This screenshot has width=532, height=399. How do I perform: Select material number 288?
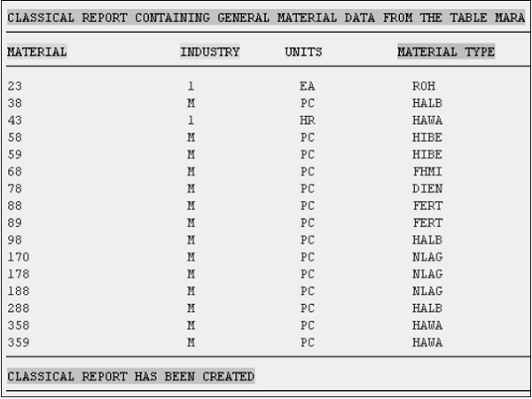coord(19,308)
